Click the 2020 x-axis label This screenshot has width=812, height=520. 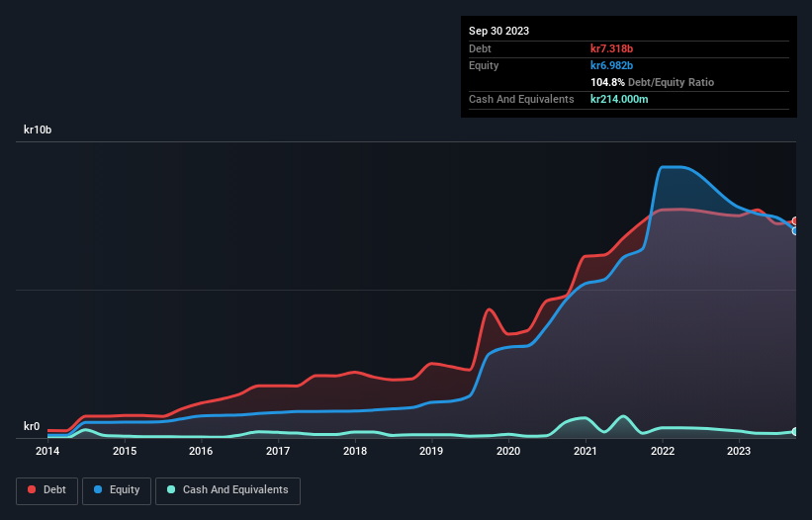(508, 451)
